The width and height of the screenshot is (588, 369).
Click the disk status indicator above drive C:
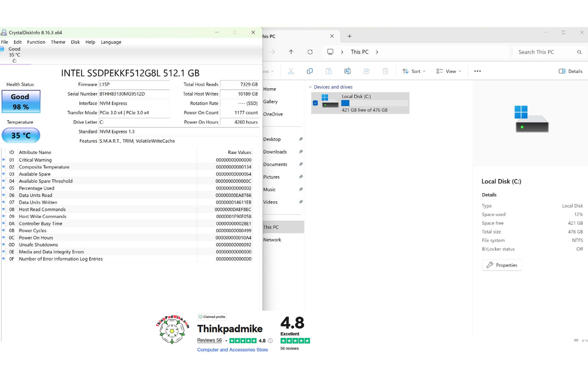pos(2,49)
